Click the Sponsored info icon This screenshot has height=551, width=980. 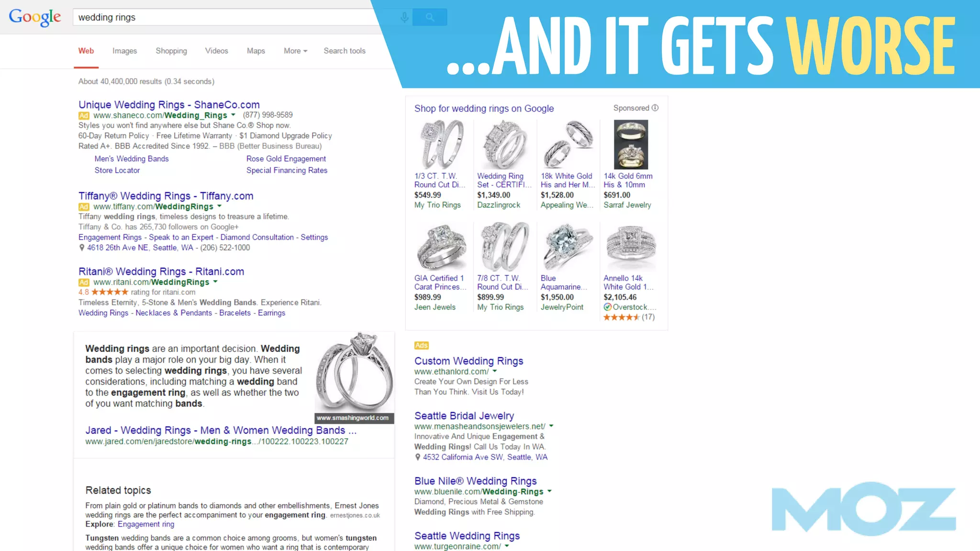coord(655,108)
